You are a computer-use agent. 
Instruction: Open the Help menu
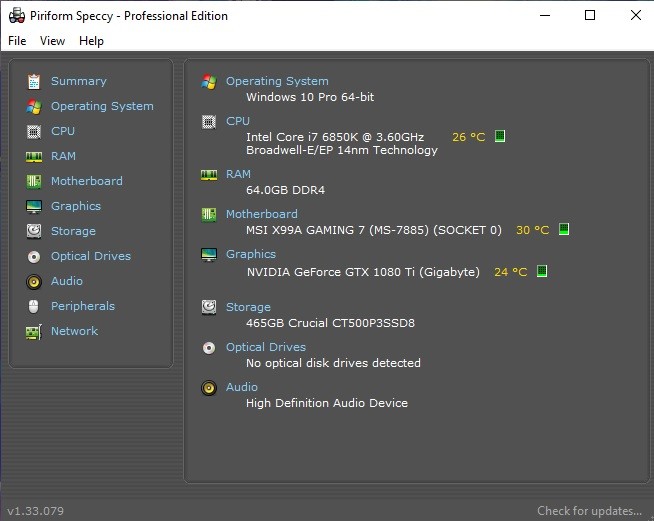91,41
